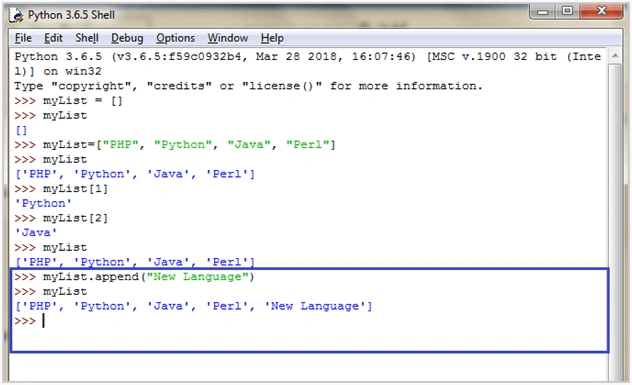Click the "on win32" line
This screenshot has height=385, width=632.
[58, 71]
